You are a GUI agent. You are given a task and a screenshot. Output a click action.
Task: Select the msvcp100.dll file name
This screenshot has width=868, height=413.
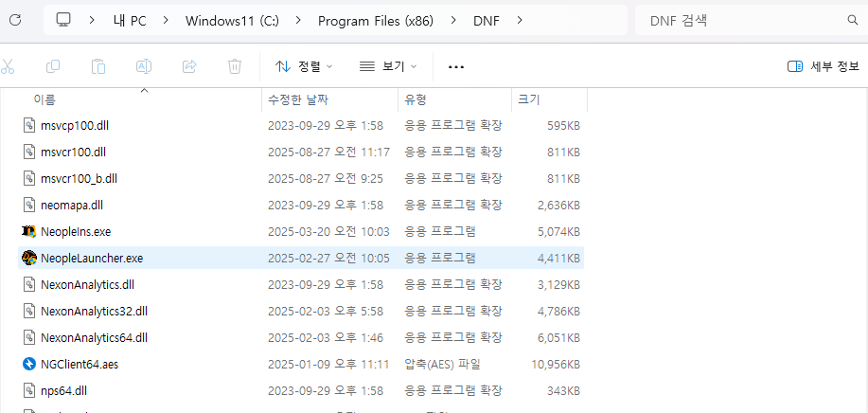point(75,126)
